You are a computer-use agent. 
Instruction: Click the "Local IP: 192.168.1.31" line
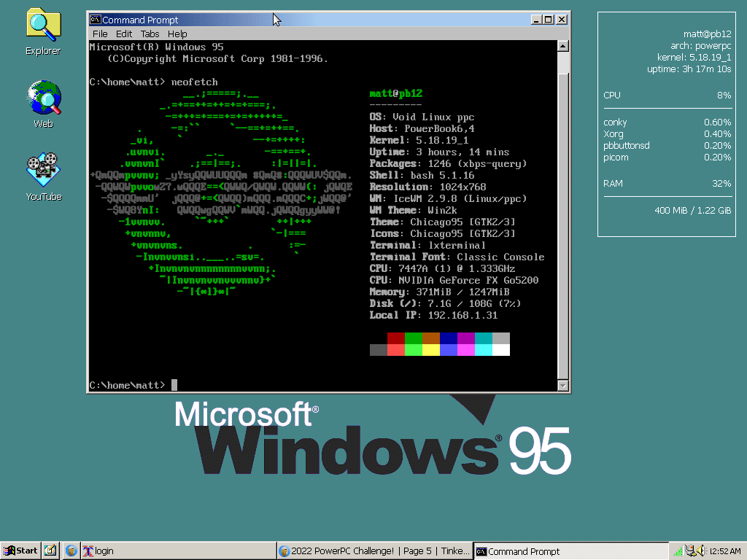click(433, 315)
